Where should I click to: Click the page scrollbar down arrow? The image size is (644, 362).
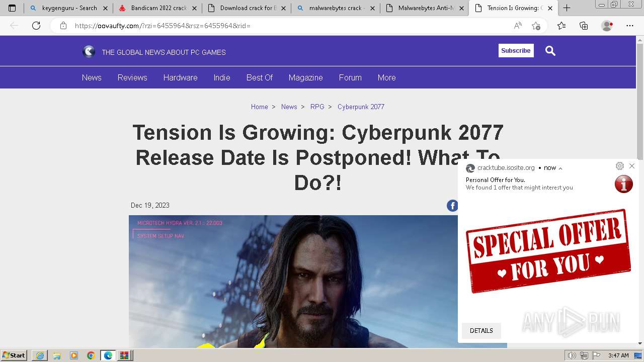[x=640, y=343]
